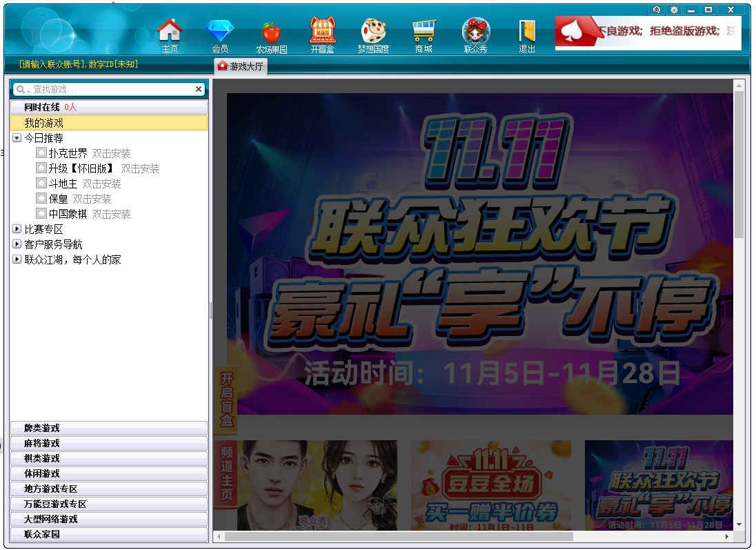The width and height of the screenshot is (756, 550).
Task: Click the scroll up arrow
Action: click(x=739, y=86)
